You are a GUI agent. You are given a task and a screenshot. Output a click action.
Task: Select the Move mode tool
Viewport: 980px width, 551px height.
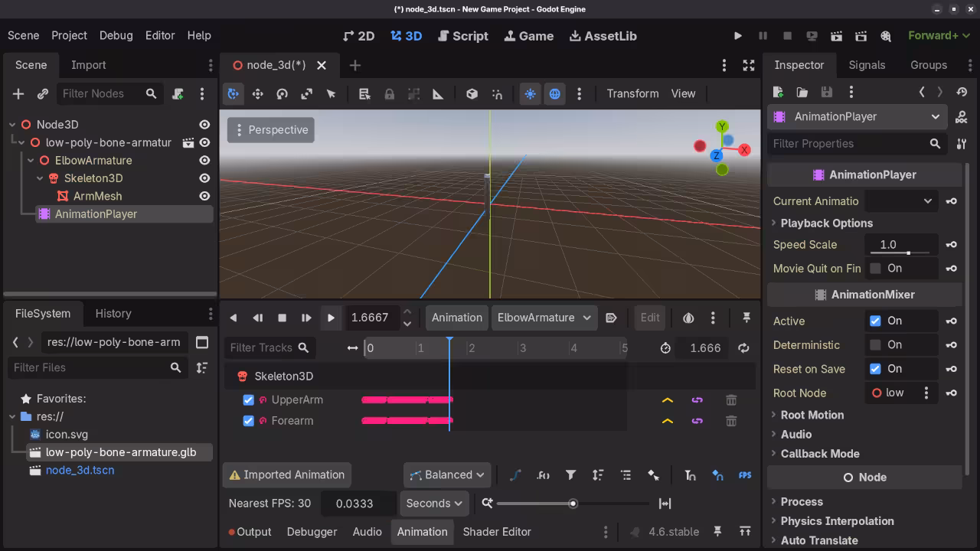click(258, 93)
